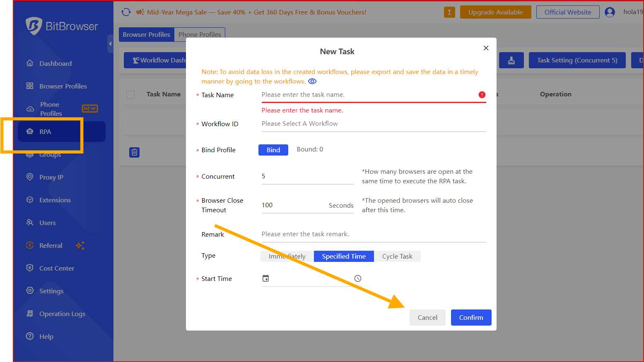The height and width of the screenshot is (362, 644).
Task: Open the Referral page
Action: [51, 245]
